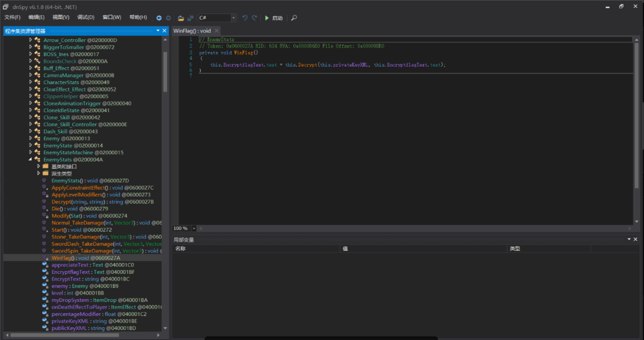Click the undo toolbar icon
This screenshot has width=644, height=340.
pyautogui.click(x=245, y=18)
